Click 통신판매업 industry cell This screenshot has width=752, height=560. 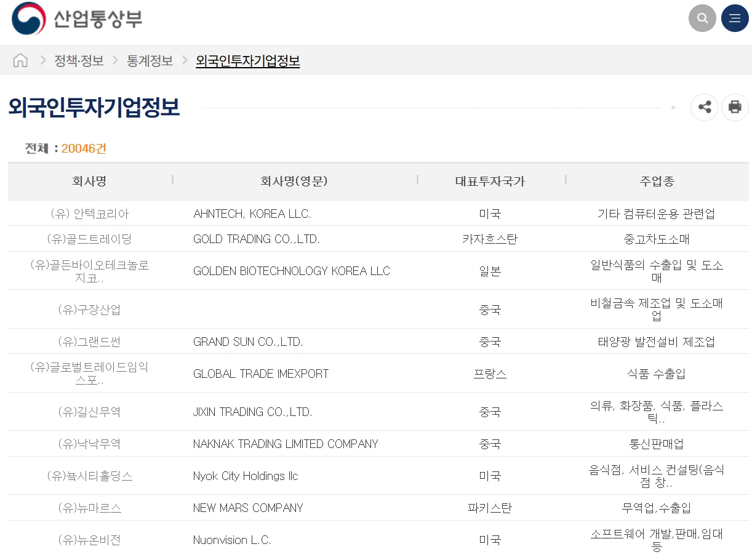(x=657, y=444)
